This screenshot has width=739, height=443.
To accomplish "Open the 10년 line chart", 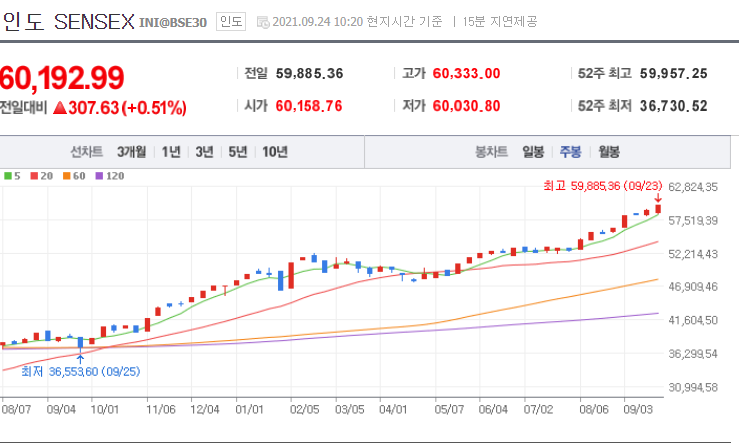I will [x=275, y=152].
